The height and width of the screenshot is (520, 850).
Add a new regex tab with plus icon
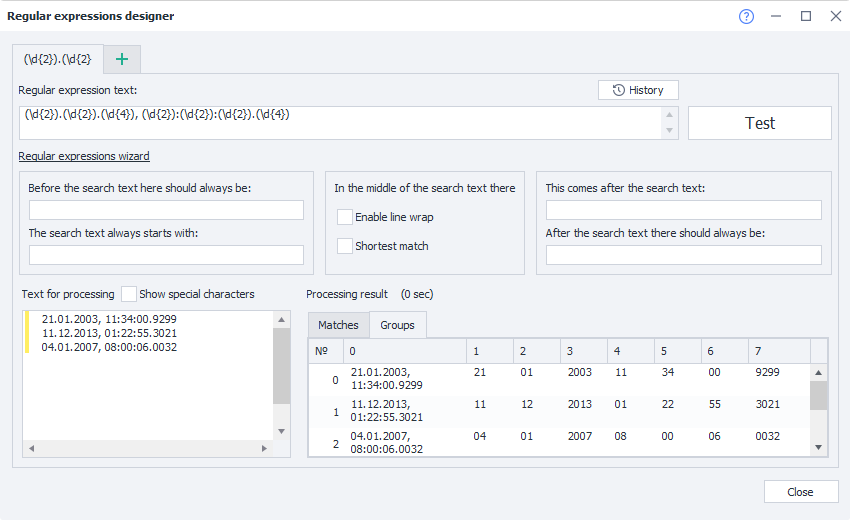pos(122,59)
